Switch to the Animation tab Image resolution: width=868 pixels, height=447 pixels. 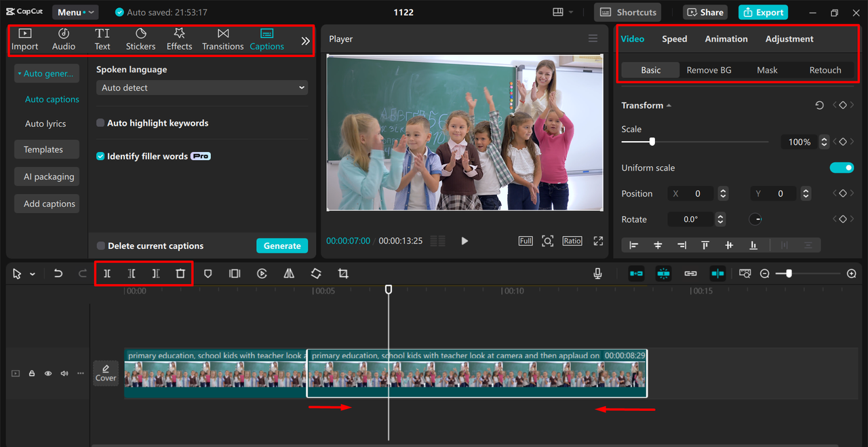point(726,39)
